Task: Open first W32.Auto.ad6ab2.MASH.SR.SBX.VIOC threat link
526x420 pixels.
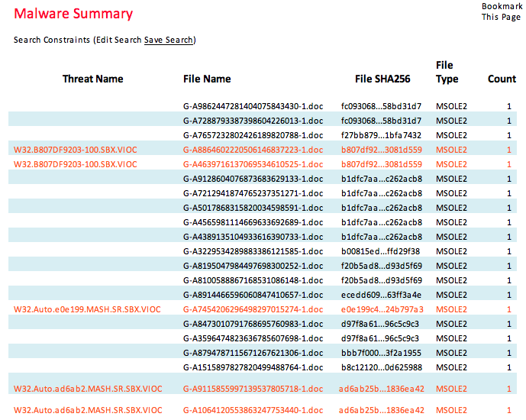Action: click(x=88, y=389)
